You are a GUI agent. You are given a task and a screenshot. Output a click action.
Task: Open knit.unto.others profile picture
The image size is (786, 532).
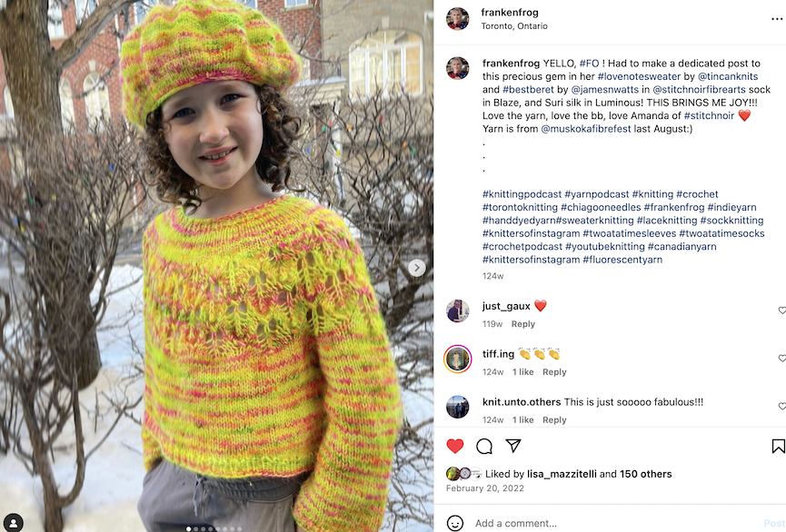(458, 407)
